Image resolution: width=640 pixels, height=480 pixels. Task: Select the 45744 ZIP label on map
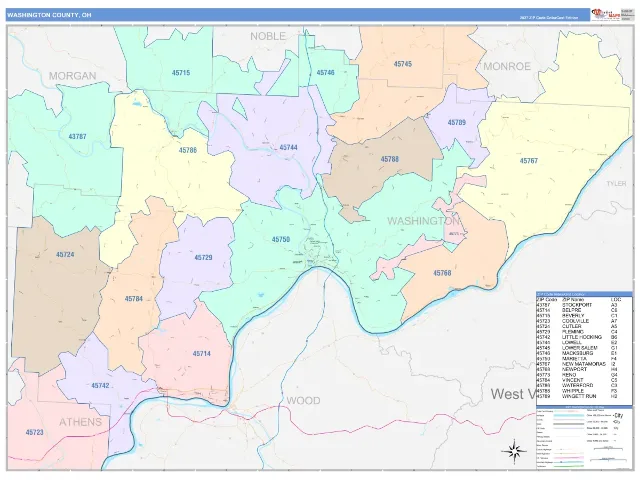coord(288,147)
